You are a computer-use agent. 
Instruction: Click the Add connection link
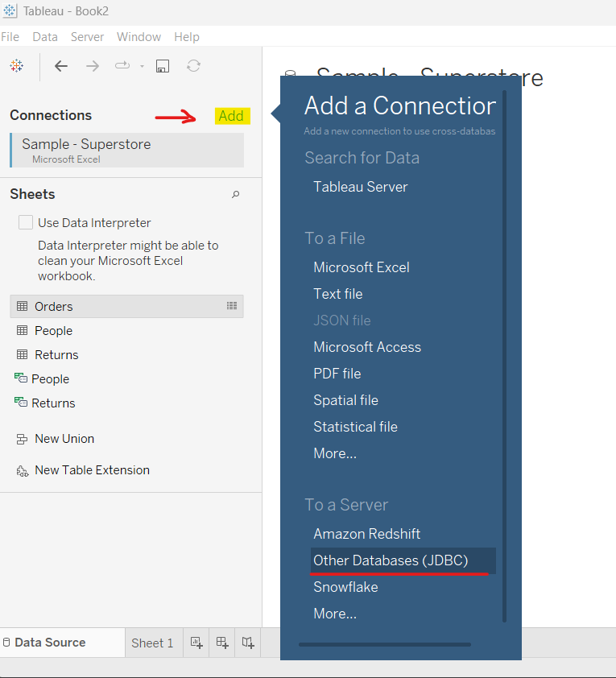[x=231, y=116]
